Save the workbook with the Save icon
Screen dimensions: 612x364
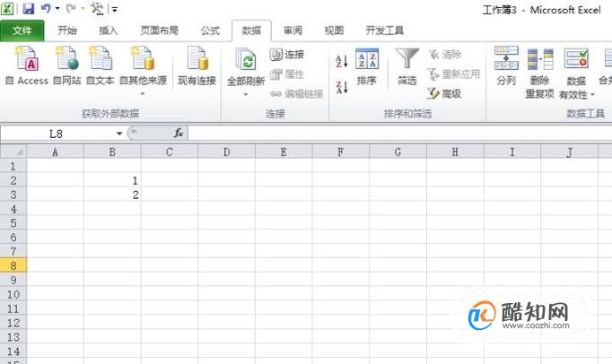(x=29, y=9)
